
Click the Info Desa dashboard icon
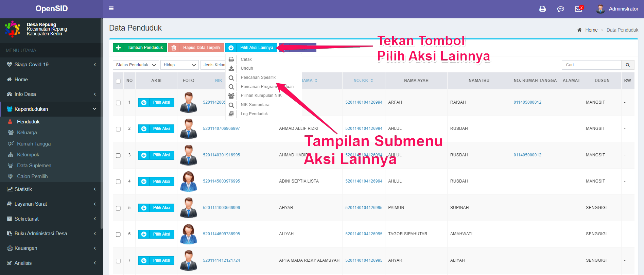10,94
